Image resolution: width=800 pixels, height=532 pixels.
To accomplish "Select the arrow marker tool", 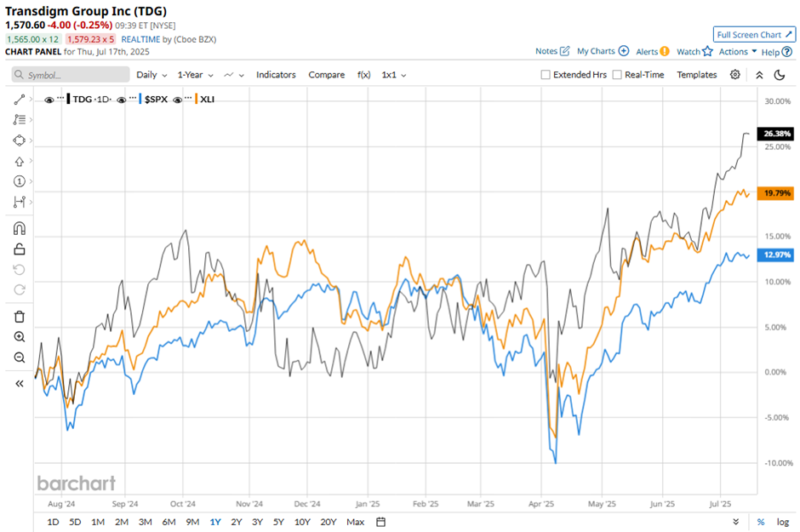I will point(20,161).
